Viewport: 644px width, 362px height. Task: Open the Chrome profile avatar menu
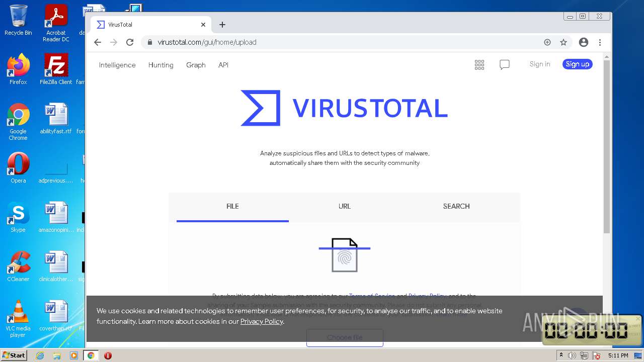[x=584, y=42]
